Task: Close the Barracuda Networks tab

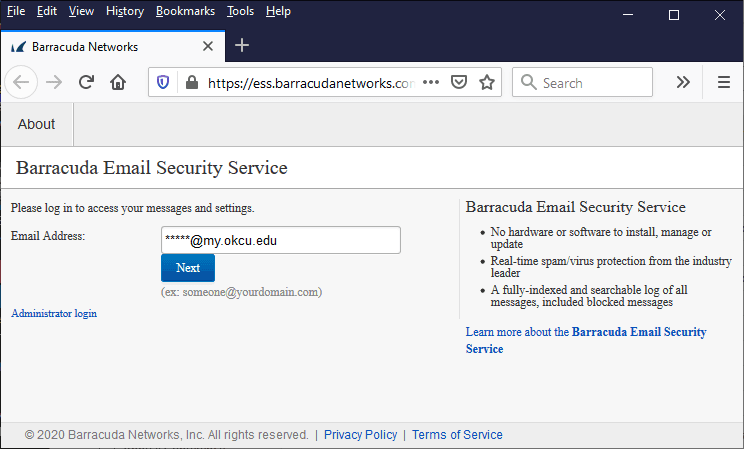Action: 208,47
